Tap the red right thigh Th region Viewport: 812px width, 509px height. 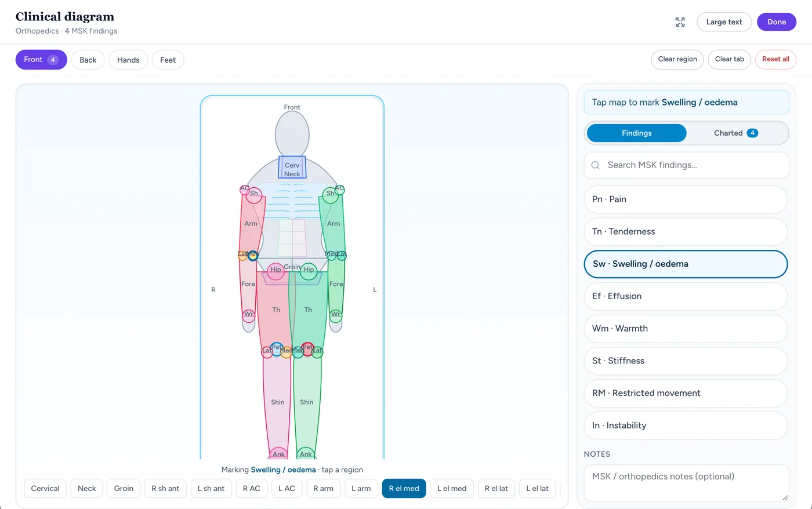(x=275, y=310)
